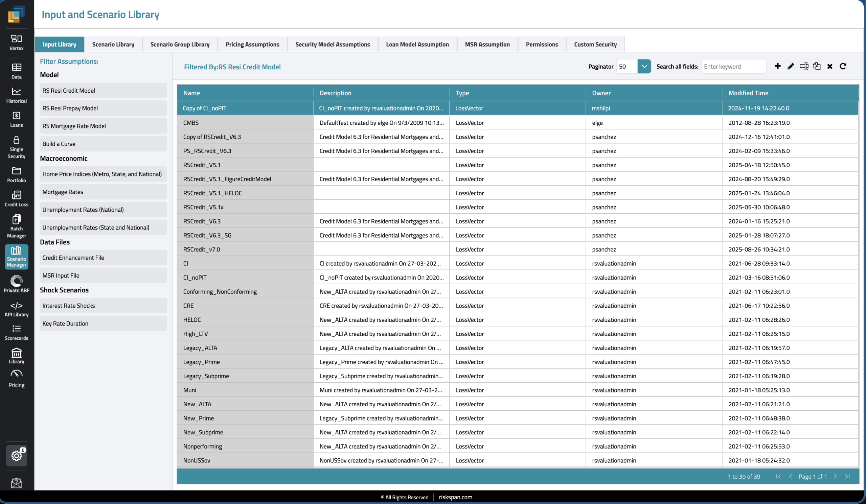
Task: Click the pencil edit icon
Action: pos(791,66)
